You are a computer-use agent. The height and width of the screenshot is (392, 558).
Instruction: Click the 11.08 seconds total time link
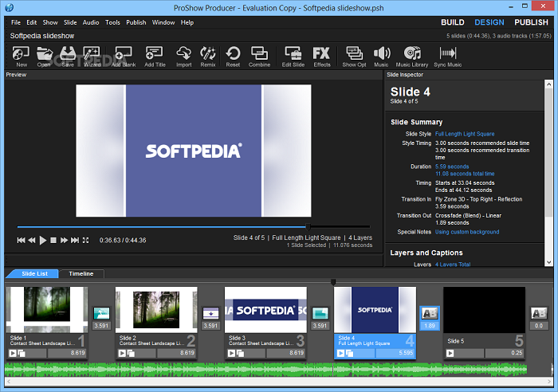click(x=465, y=174)
